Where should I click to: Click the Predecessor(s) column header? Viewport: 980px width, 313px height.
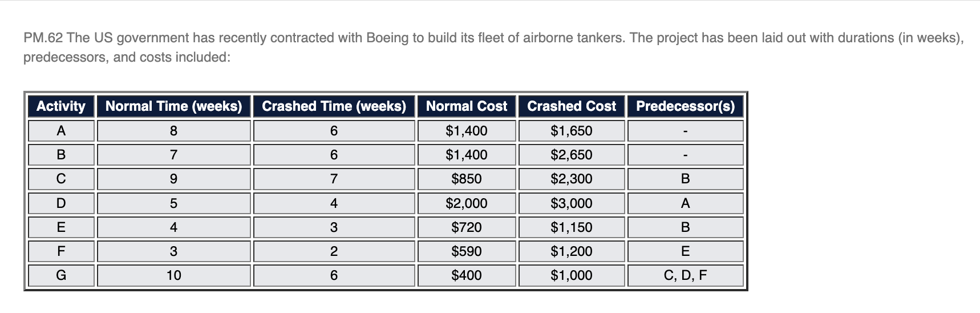(x=685, y=106)
